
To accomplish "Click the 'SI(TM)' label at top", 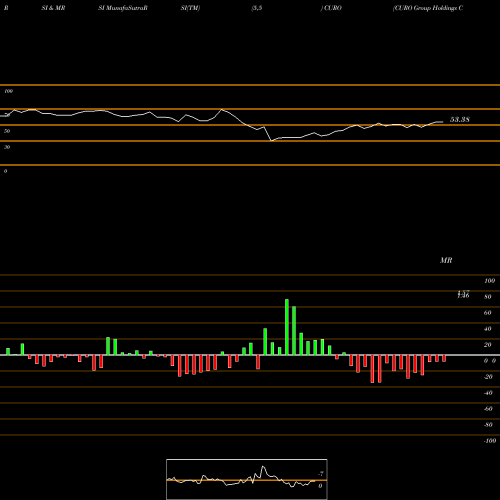I will [x=190, y=8].
